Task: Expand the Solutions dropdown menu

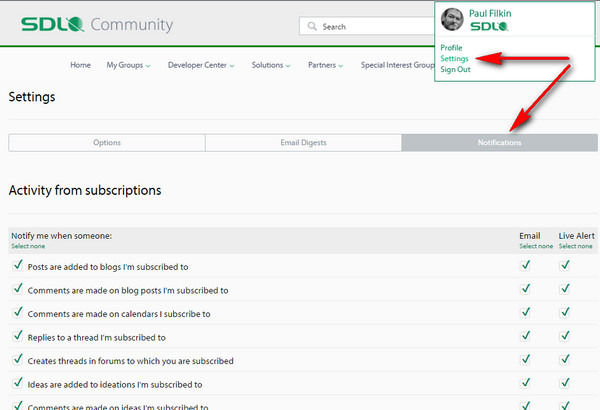Action: 271,65
